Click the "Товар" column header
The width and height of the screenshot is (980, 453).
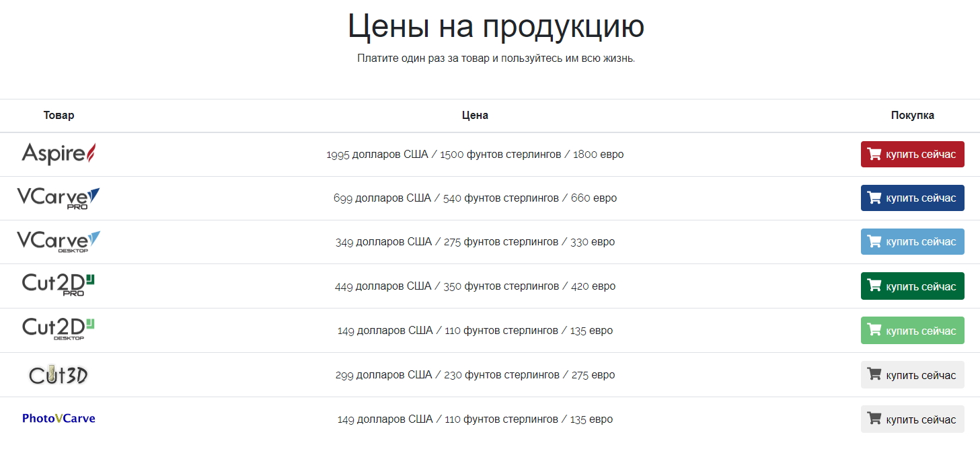pos(59,115)
